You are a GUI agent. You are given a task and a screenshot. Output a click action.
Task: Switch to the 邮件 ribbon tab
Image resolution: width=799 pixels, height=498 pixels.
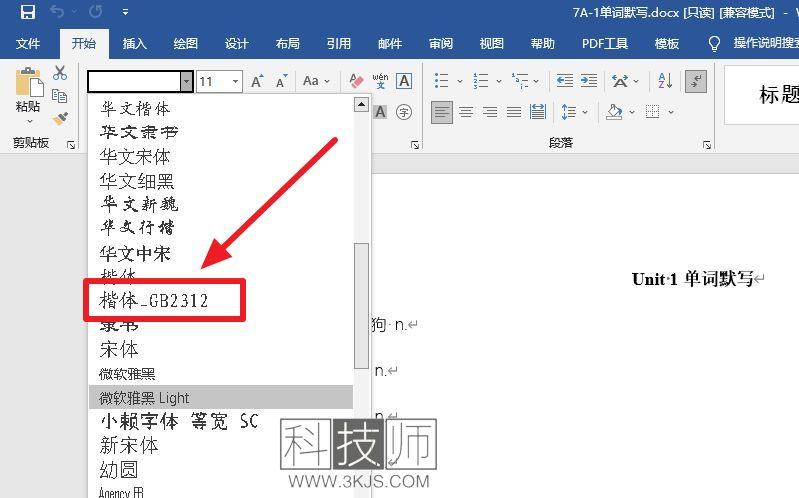coord(390,44)
